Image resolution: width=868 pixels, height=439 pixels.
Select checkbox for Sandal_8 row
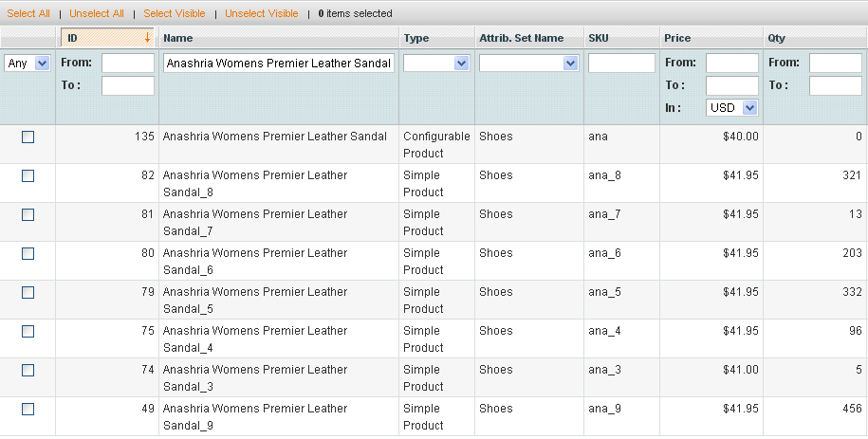(x=28, y=176)
